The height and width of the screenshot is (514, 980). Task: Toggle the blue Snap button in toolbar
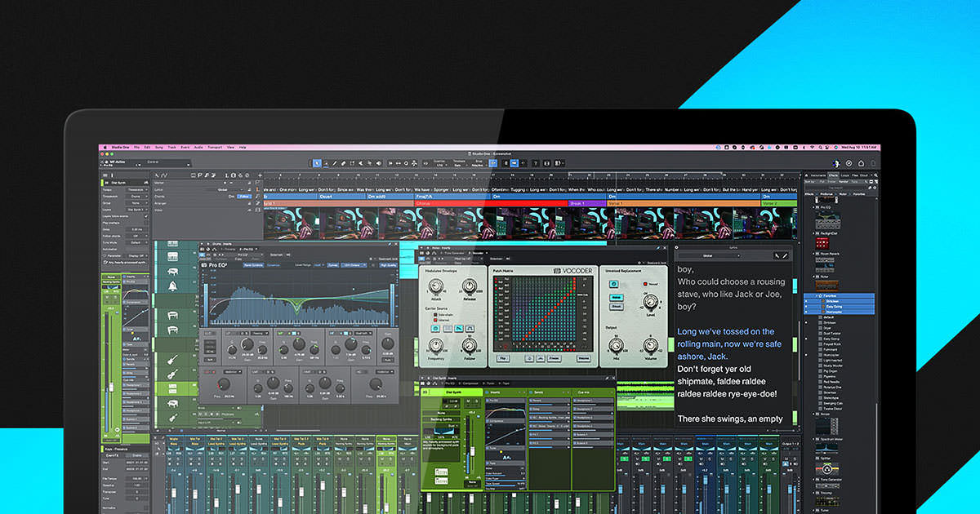(492, 163)
